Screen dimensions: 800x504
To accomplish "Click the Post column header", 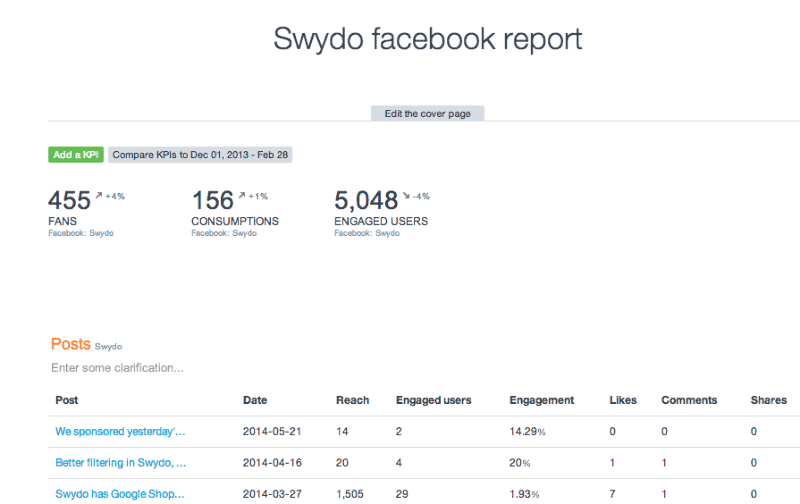I will (x=67, y=400).
